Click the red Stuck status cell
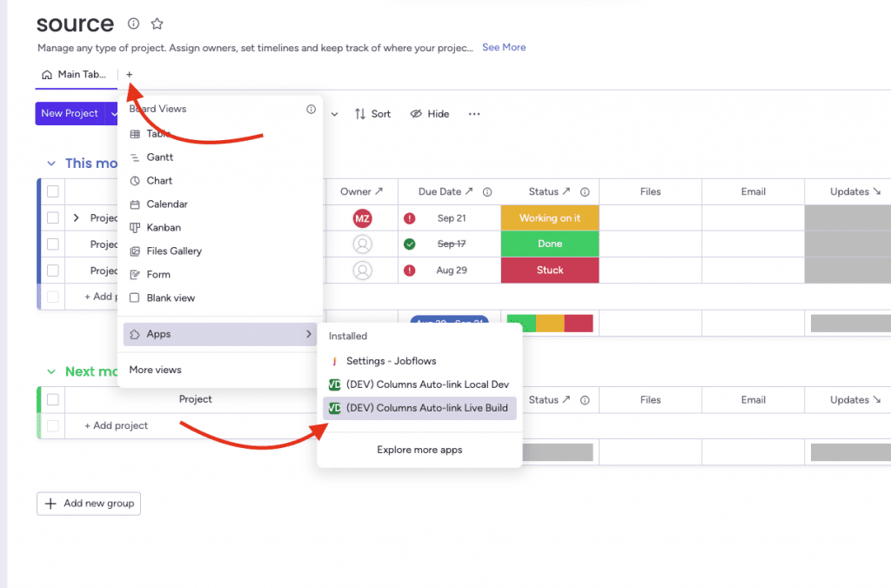 tap(550, 271)
